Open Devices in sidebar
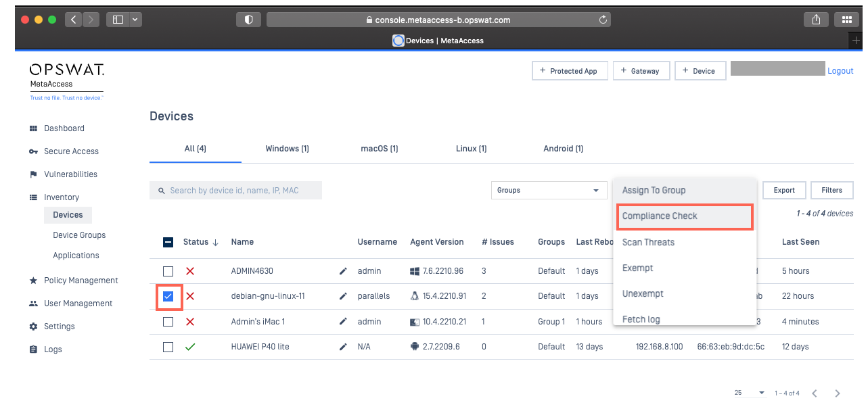The height and width of the screenshot is (411, 868). click(x=68, y=215)
